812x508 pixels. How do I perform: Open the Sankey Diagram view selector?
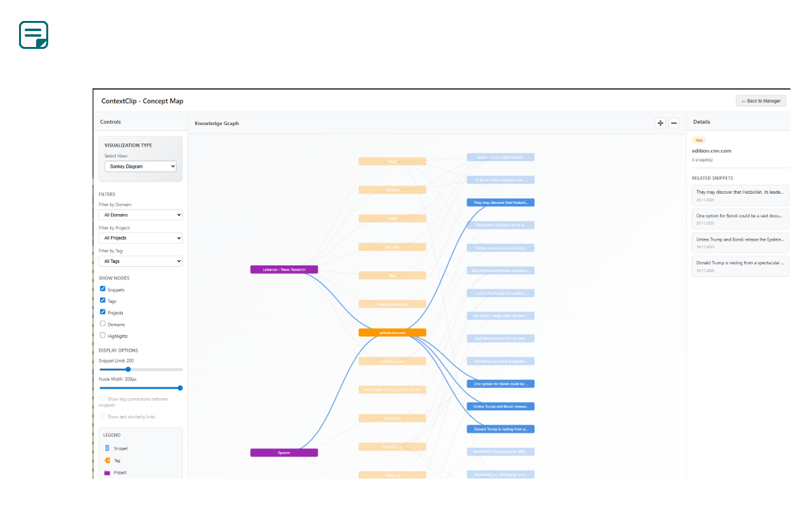click(x=140, y=166)
